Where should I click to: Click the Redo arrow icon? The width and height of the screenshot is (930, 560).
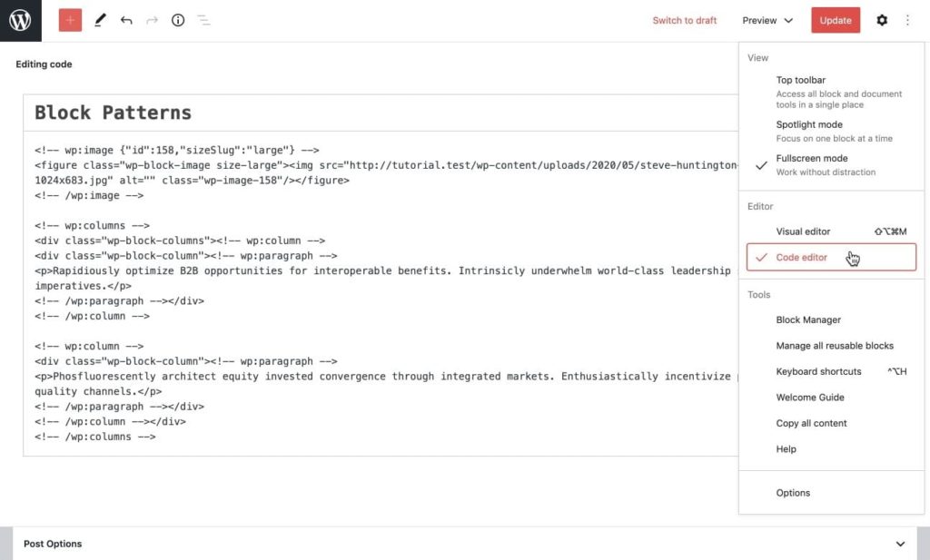[x=151, y=19]
